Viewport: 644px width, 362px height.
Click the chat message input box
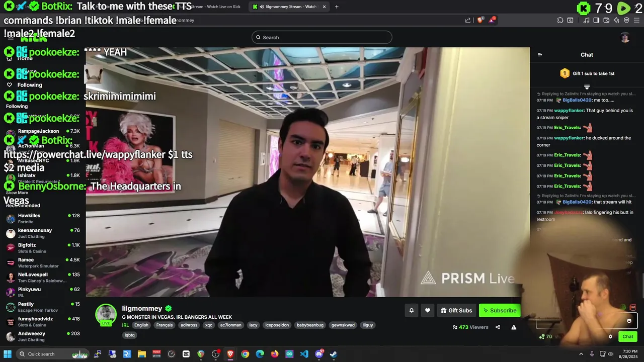pos(587,321)
